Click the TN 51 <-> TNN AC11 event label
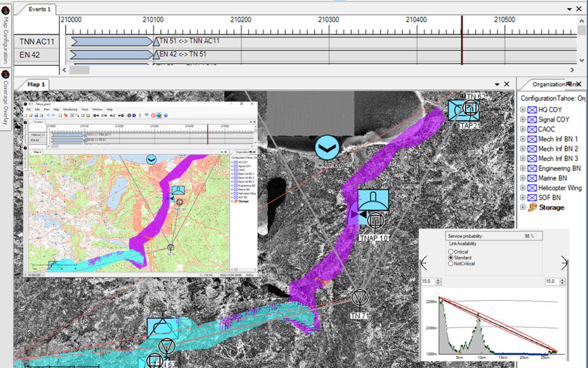The height and width of the screenshot is (368, 588). pos(189,41)
